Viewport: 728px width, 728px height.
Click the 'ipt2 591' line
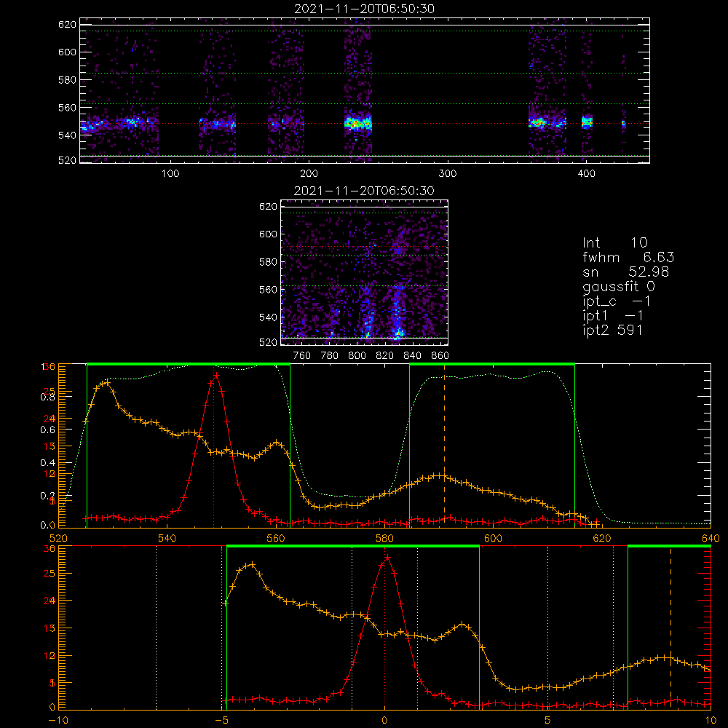pyautogui.click(x=613, y=330)
